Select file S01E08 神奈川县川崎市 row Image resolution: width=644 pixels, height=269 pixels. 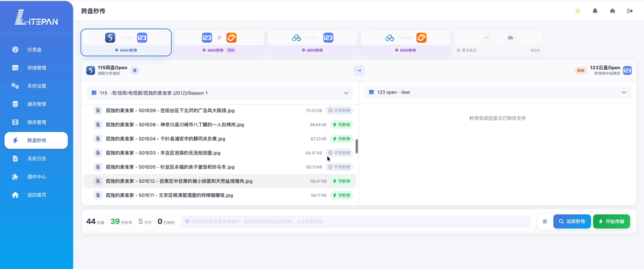(220, 125)
